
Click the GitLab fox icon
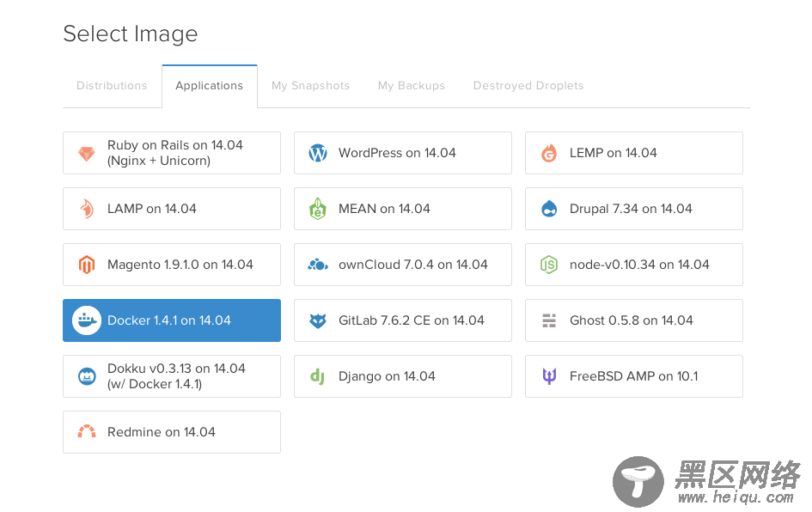[x=317, y=321]
